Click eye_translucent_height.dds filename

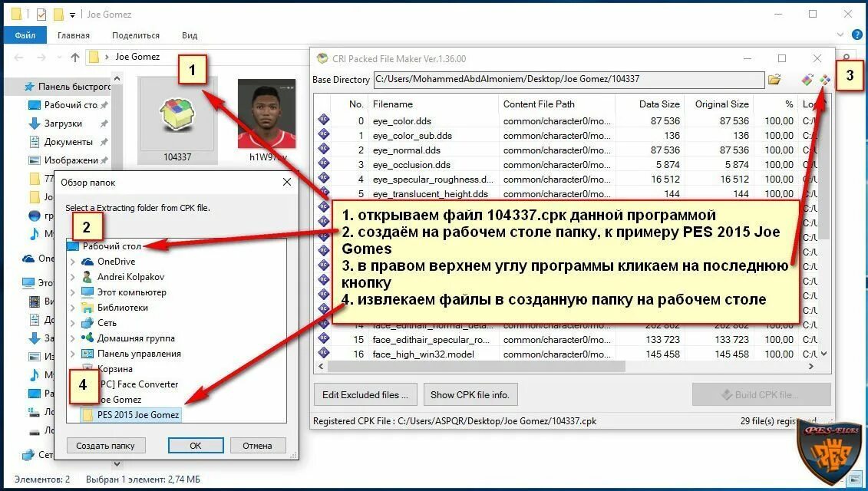coord(431,194)
